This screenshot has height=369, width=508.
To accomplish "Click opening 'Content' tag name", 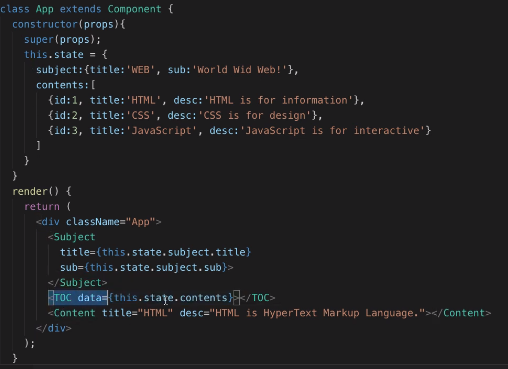I will click(74, 313).
